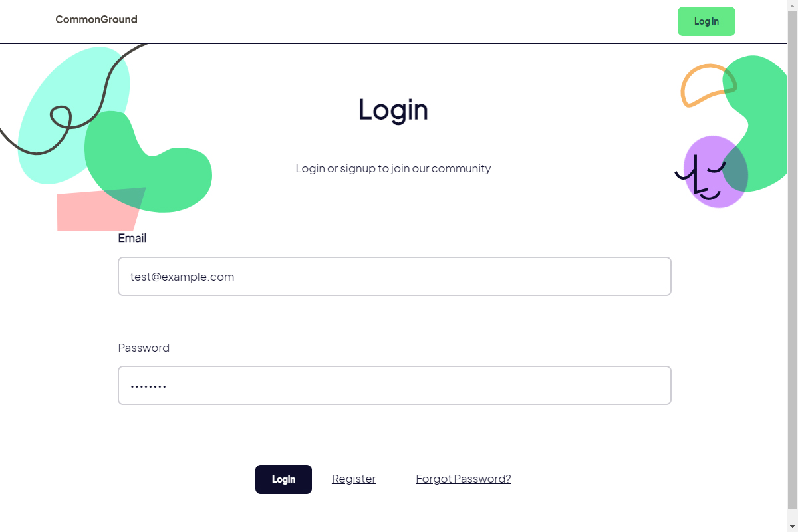This screenshot has width=798, height=532.
Task: Open the Register link
Action: click(x=354, y=479)
